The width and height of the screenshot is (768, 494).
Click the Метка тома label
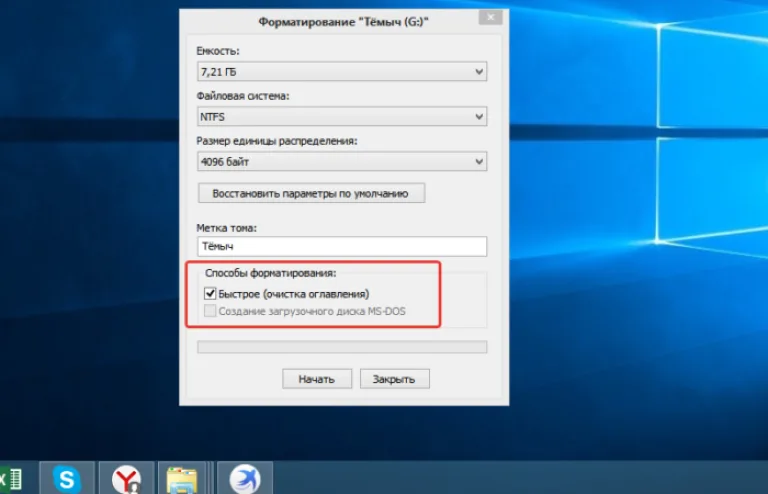pyautogui.click(x=226, y=228)
